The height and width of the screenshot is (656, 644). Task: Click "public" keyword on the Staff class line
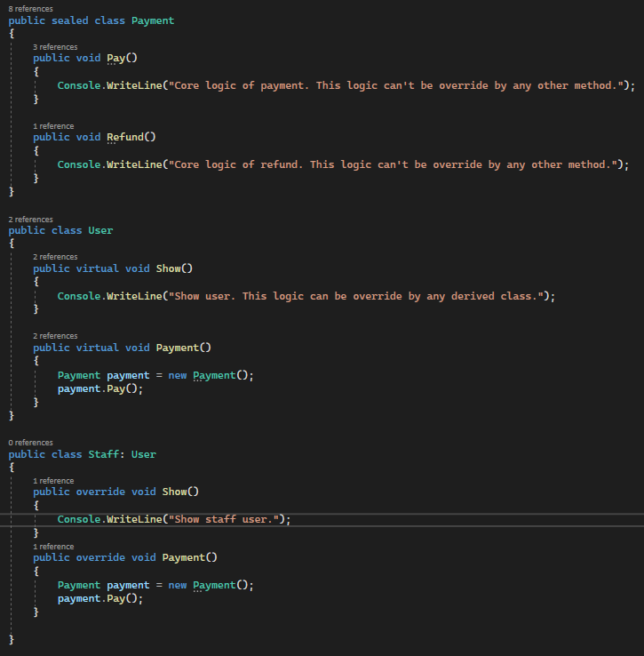pyautogui.click(x=27, y=454)
